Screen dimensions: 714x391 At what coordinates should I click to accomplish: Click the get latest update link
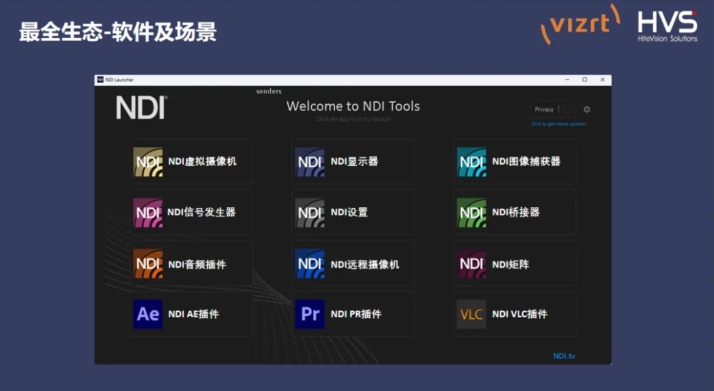pyautogui.click(x=559, y=124)
